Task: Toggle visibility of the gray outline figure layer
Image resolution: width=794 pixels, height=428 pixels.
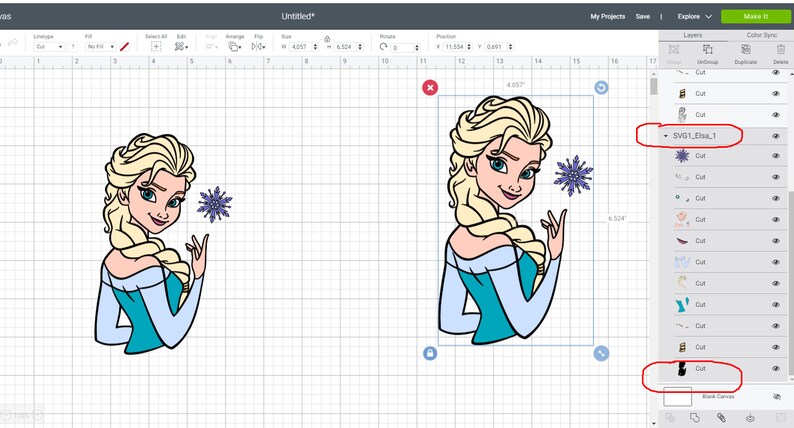Action: [x=775, y=115]
